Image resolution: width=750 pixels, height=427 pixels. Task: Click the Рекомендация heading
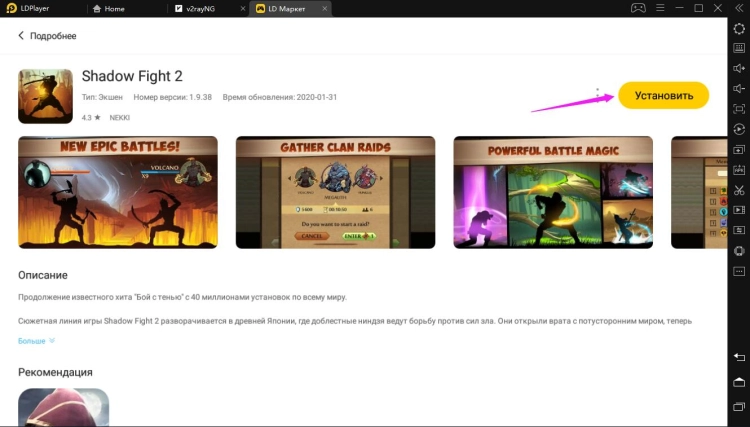coord(55,372)
